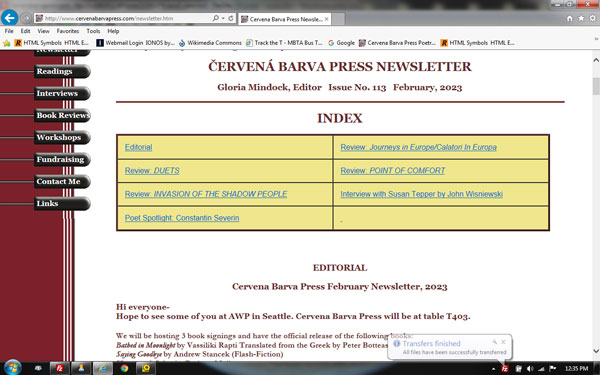Open the last HTML Symbols bookmark
Viewport: 600px width, 375px height.
click(x=478, y=43)
